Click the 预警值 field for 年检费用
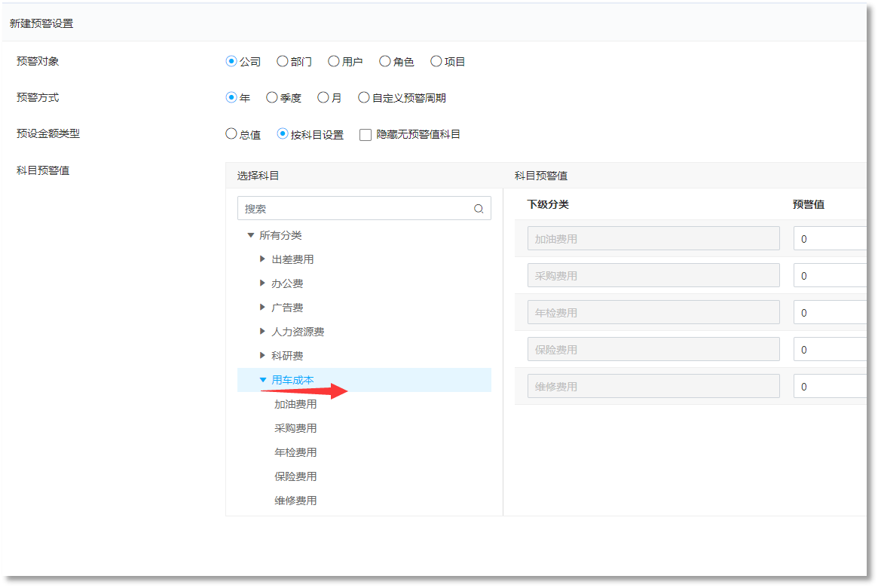This screenshot has height=588, width=878. [829, 313]
